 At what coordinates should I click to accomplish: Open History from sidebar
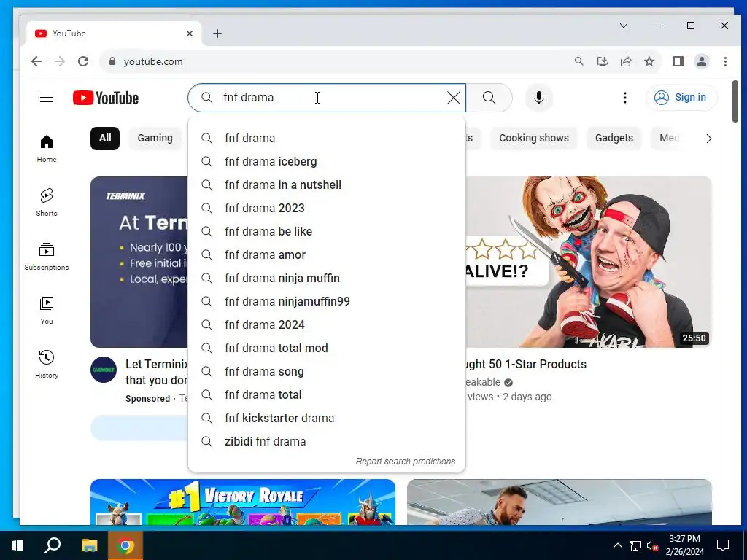47,365
